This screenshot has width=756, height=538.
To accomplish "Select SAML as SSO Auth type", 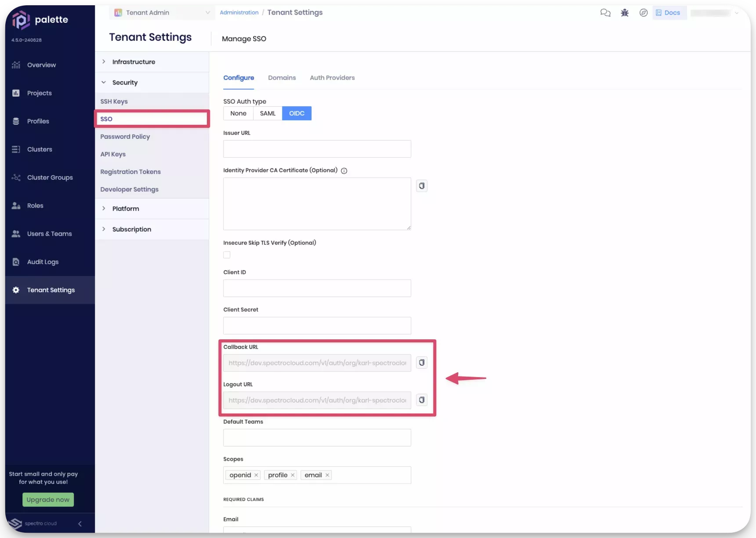I will (268, 113).
